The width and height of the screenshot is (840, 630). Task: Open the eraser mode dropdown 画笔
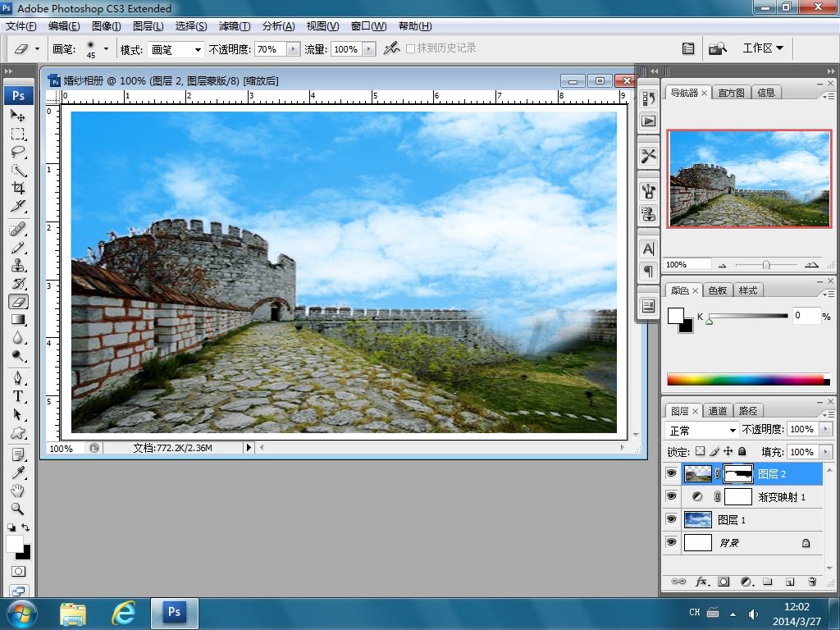(x=176, y=50)
